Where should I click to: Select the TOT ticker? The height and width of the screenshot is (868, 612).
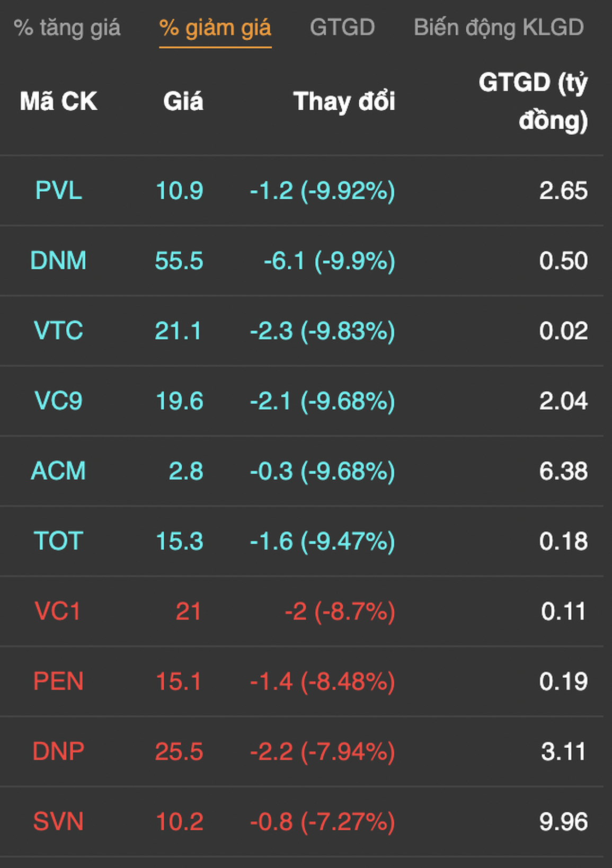(58, 541)
